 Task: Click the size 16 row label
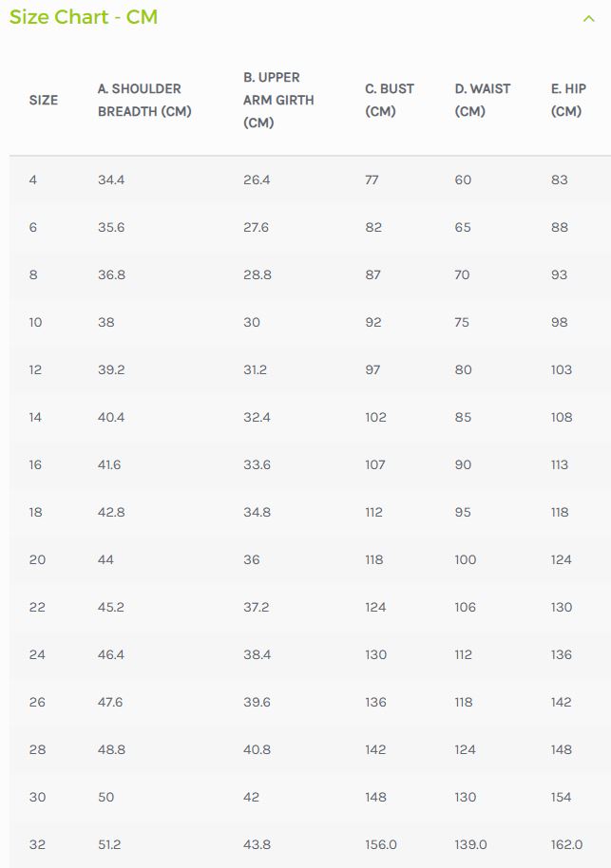[x=36, y=464]
